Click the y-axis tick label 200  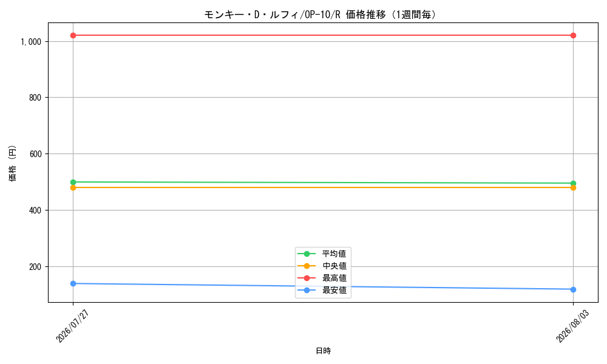point(35,267)
